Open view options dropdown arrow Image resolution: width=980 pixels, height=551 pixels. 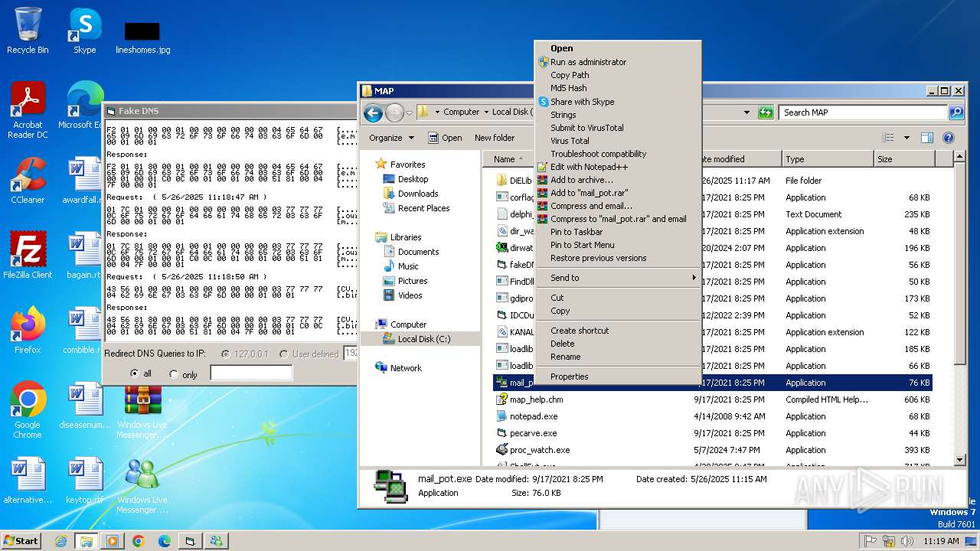point(906,138)
